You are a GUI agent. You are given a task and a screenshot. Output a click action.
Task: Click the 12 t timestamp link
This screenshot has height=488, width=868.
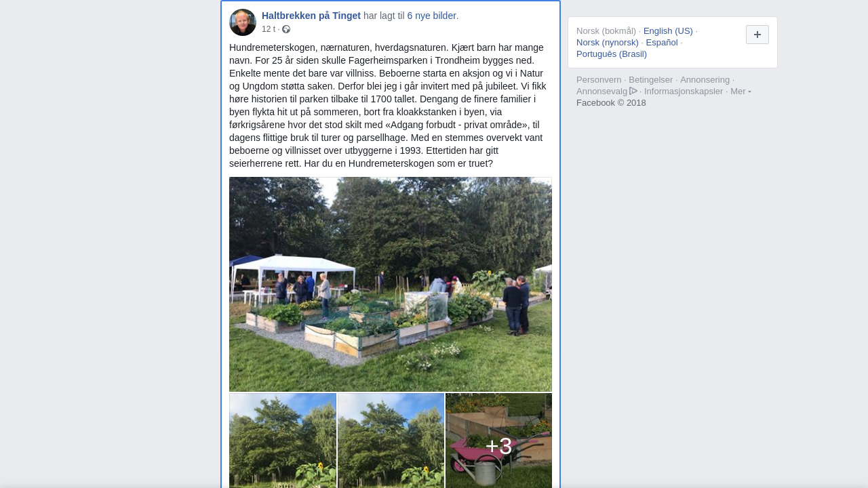pos(269,29)
